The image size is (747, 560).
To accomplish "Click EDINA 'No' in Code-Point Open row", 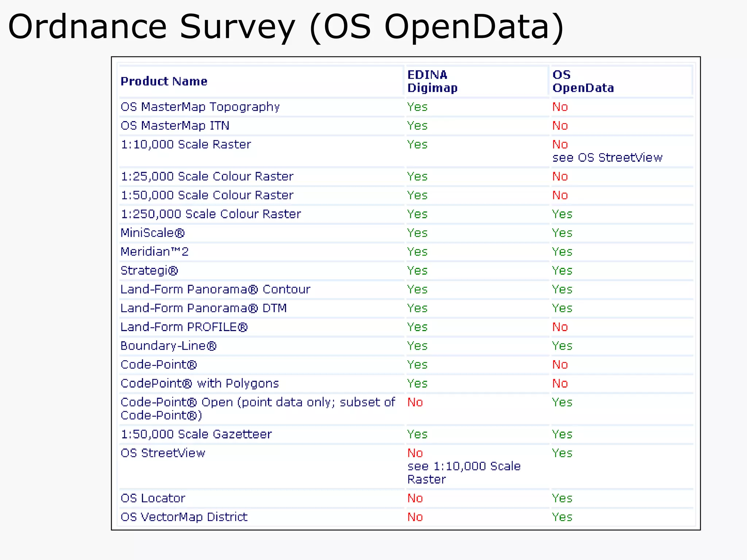I will 415,402.
